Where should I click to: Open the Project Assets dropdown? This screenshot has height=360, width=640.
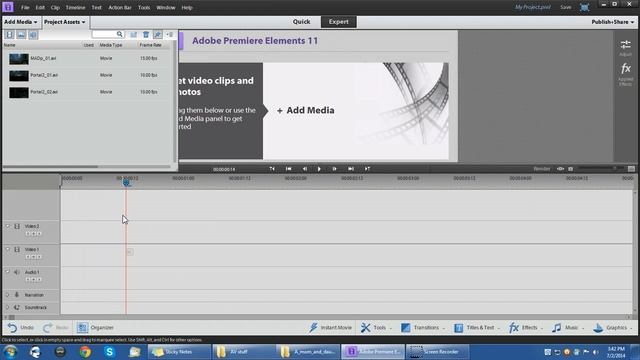point(64,22)
